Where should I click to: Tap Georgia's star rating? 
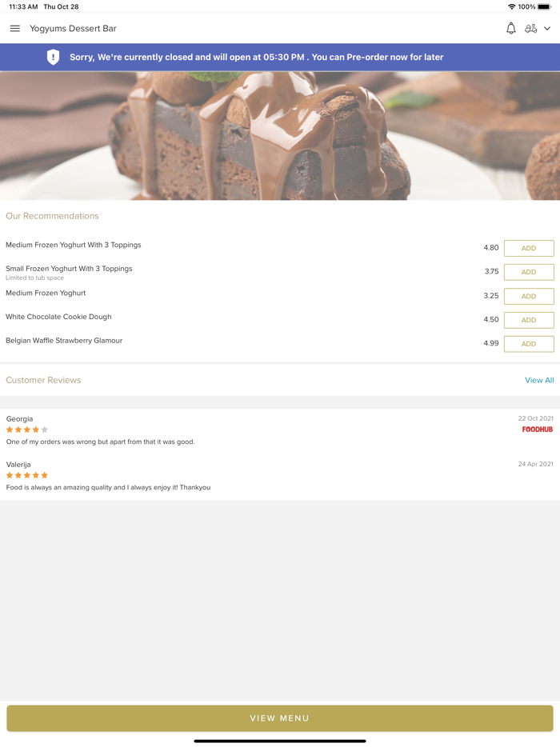[27, 429]
